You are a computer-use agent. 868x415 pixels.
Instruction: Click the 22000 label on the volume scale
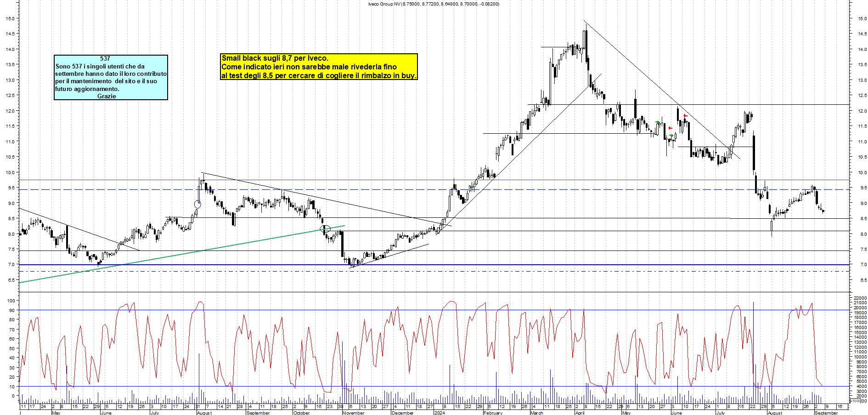[860, 298]
